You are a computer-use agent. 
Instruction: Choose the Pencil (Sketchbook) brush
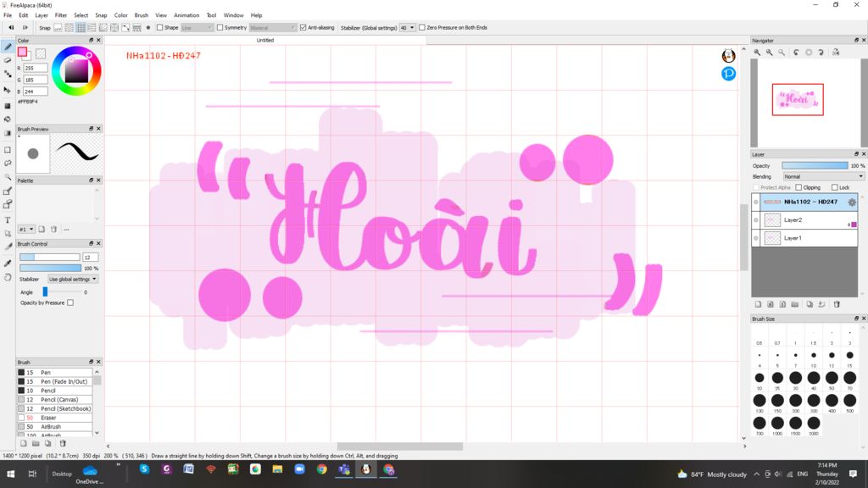pyautogui.click(x=54, y=408)
